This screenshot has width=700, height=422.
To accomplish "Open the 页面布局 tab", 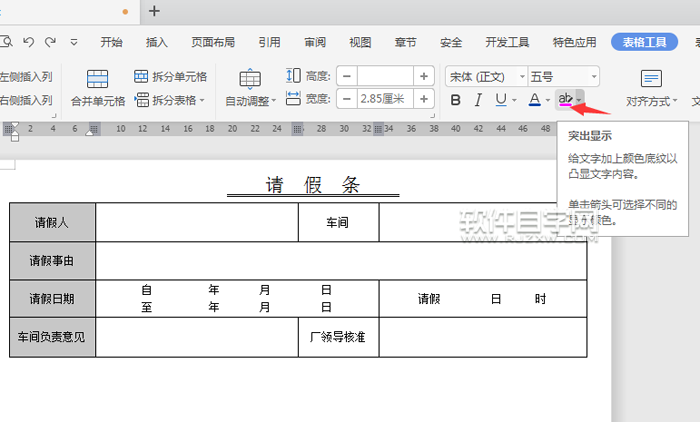I will coord(213,42).
